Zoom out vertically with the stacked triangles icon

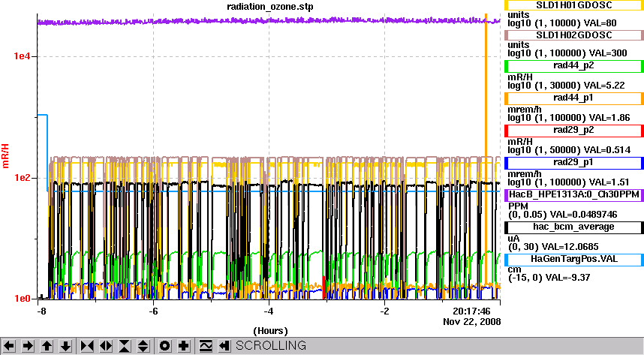pos(143,346)
